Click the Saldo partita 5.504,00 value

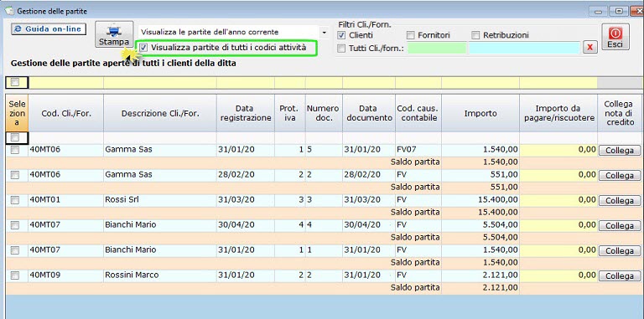pos(501,238)
